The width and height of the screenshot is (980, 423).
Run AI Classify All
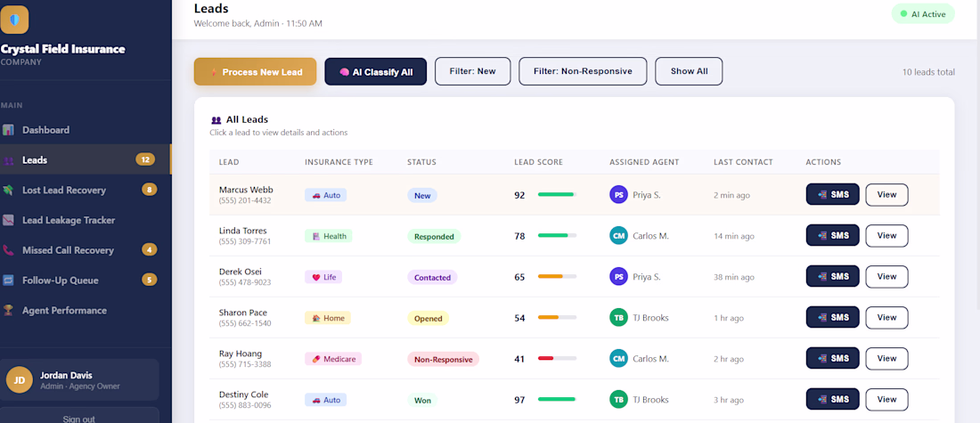(376, 72)
